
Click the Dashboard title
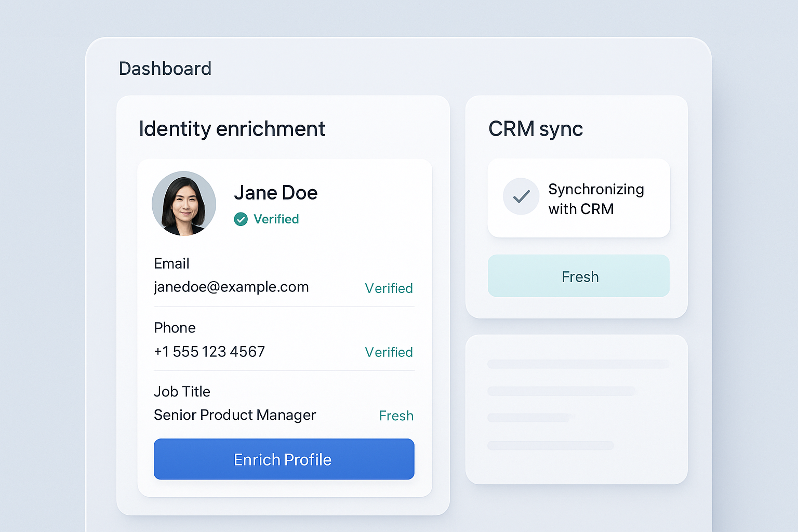[x=165, y=69]
